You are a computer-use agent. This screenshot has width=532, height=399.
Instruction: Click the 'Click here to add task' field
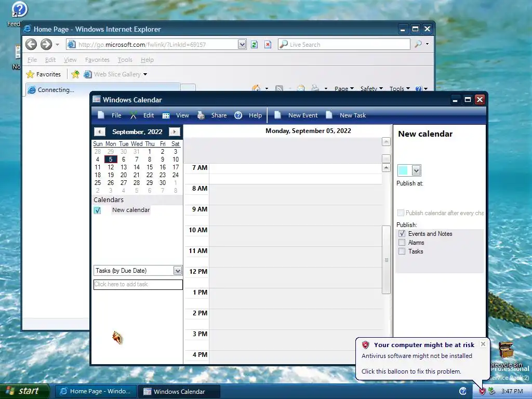(x=138, y=284)
